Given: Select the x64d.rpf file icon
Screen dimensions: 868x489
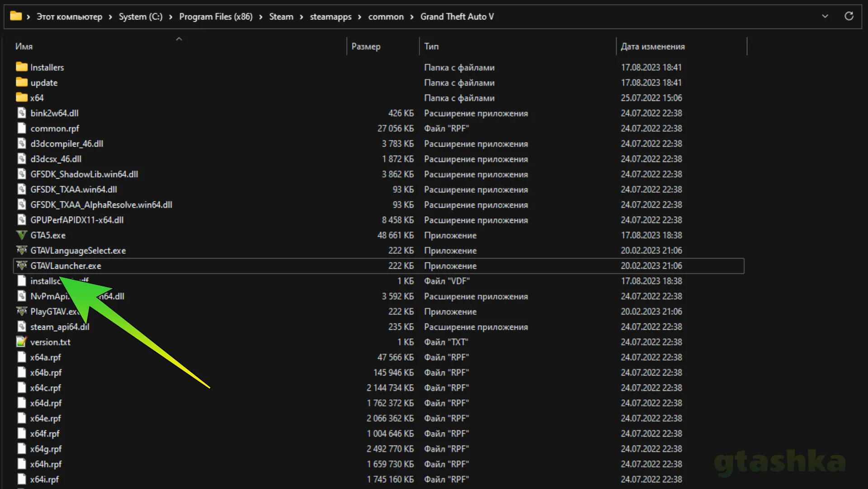Looking at the screenshot, I should [x=22, y=403].
